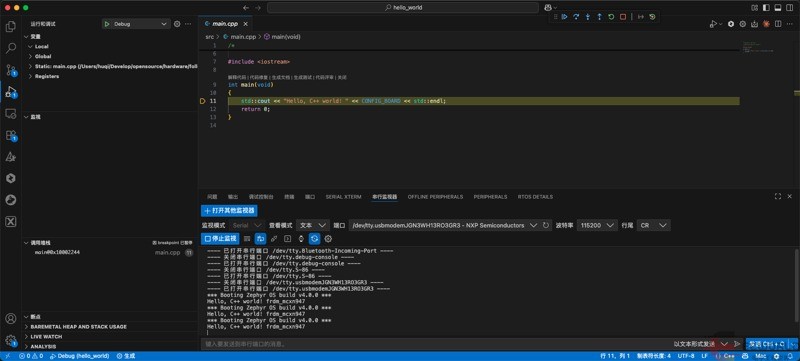Split the editor right
This screenshot has width=800, height=361.
778,24
